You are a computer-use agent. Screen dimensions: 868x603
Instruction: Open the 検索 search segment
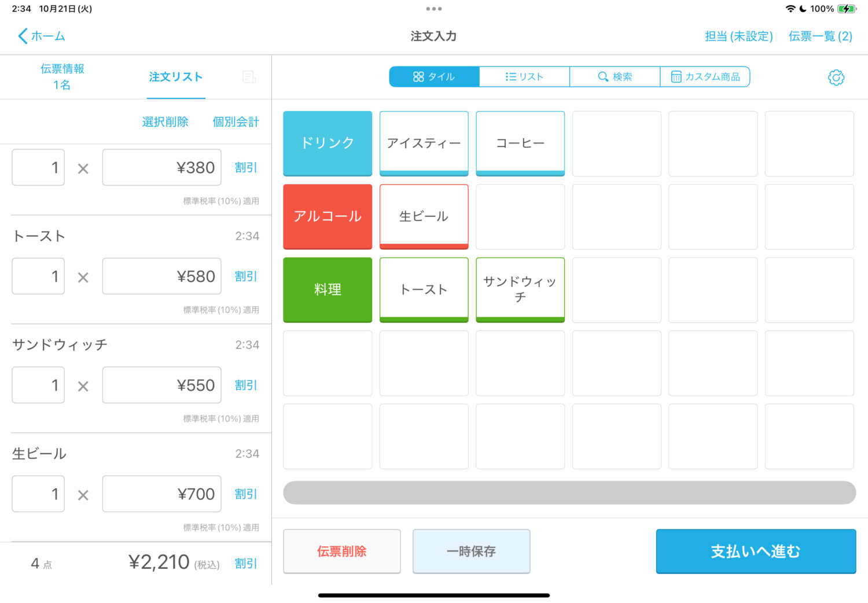615,77
